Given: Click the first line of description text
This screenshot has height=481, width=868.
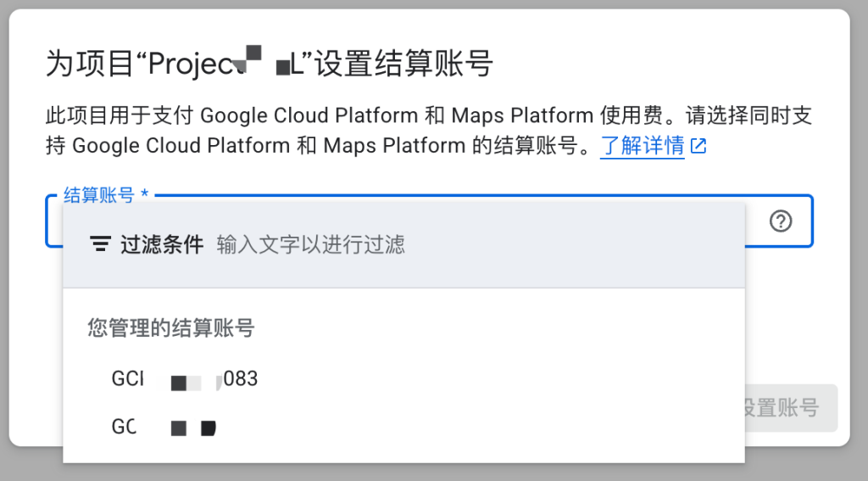Looking at the screenshot, I should [428, 115].
